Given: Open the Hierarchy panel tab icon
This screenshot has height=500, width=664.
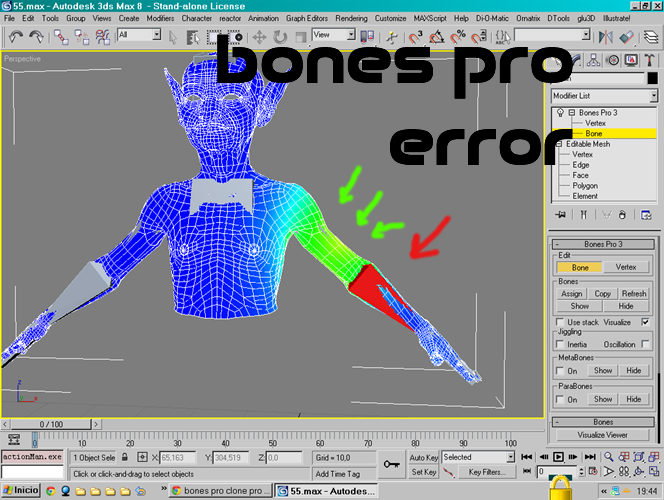Looking at the screenshot, I should 593,61.
